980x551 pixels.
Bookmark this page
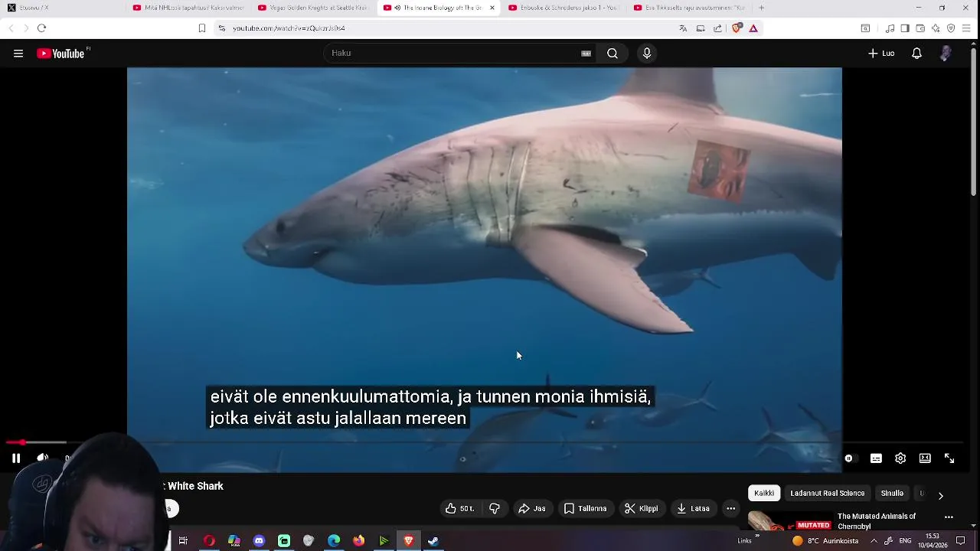(x=202, y=28)
